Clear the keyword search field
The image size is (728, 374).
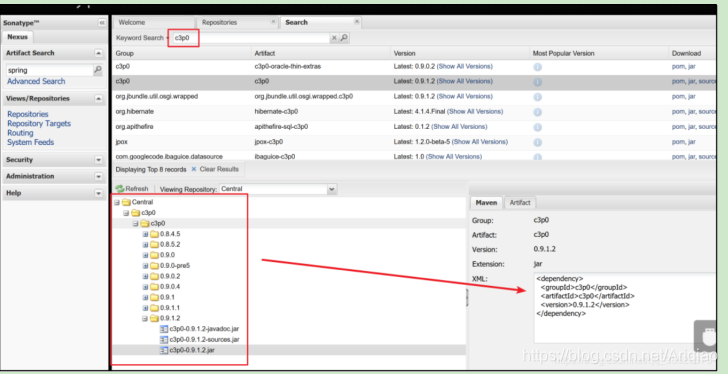click(334, 38)
